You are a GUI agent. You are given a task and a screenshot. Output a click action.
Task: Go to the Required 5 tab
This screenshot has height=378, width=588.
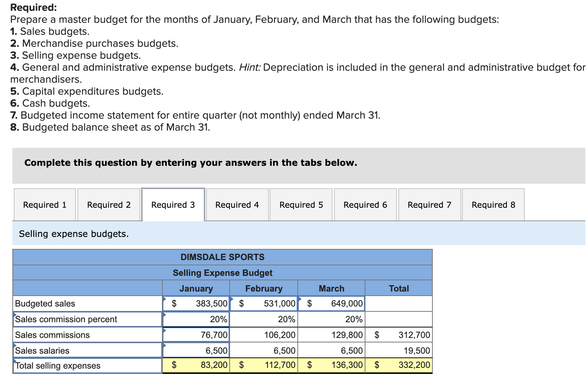pyautogui.click(x=301, y=205)
